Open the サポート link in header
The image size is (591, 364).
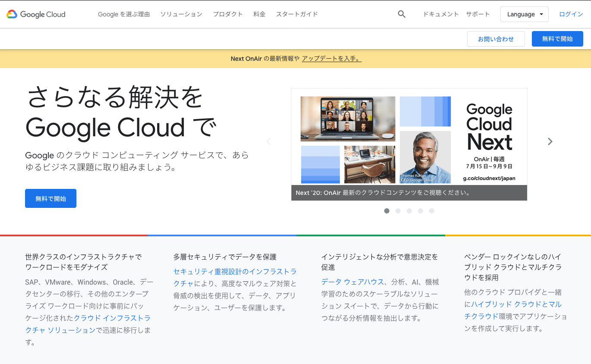pos(478,14)
